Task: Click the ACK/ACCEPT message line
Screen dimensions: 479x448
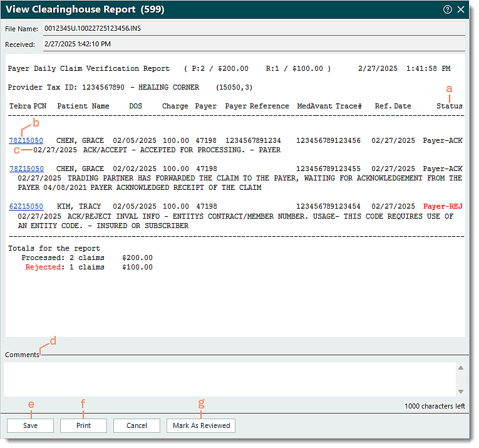Action: click(157, 150)
